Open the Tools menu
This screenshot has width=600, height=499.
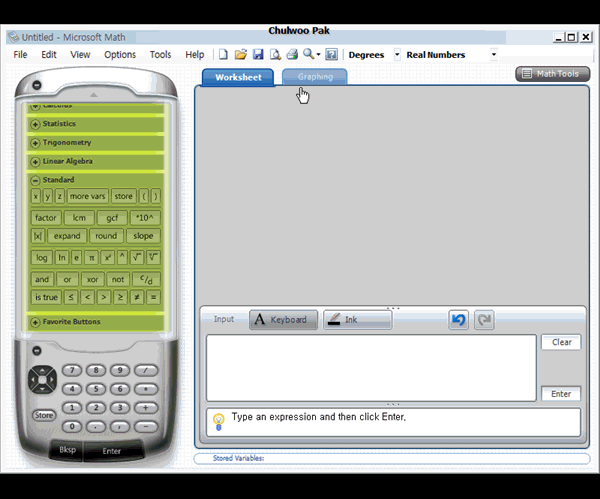160,55
